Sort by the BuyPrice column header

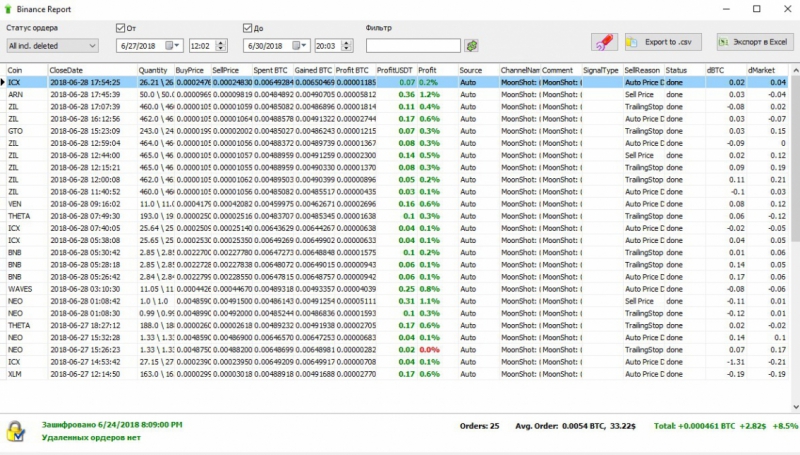click(192, 70)
